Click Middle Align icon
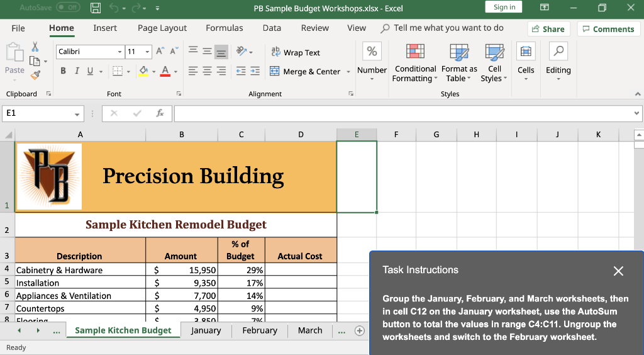644x355 pixels. [x=207, y=51]
